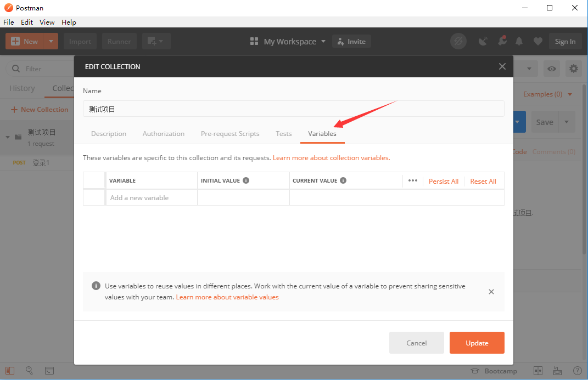Expand My Workspace dropdown
The image size is (588, 380).
[323, 41]
